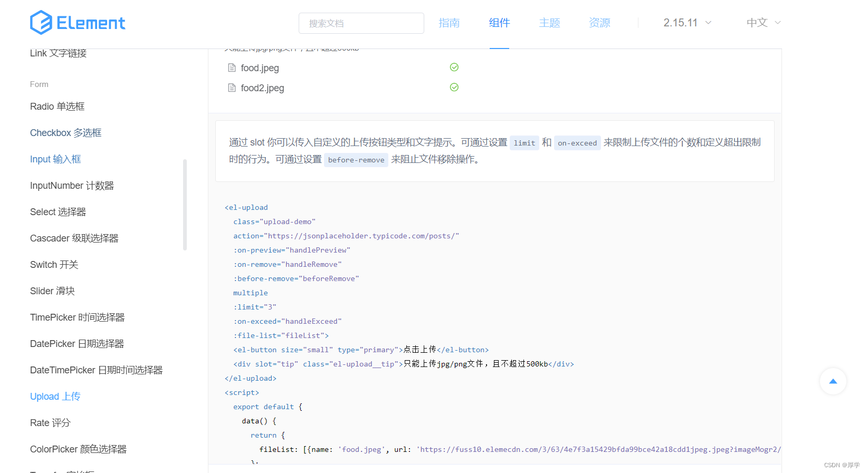Open the 中文 language dropdown

(x=764, y=23)
